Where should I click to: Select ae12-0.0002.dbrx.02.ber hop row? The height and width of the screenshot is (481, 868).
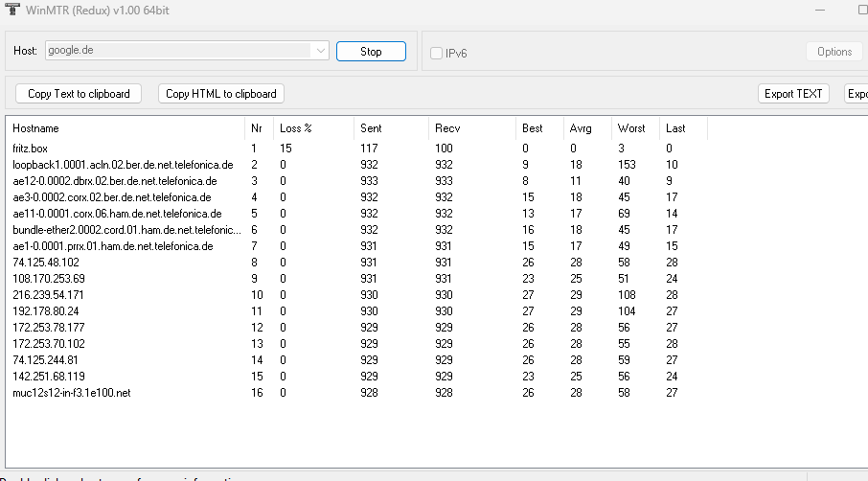click(x=356, y=181)
